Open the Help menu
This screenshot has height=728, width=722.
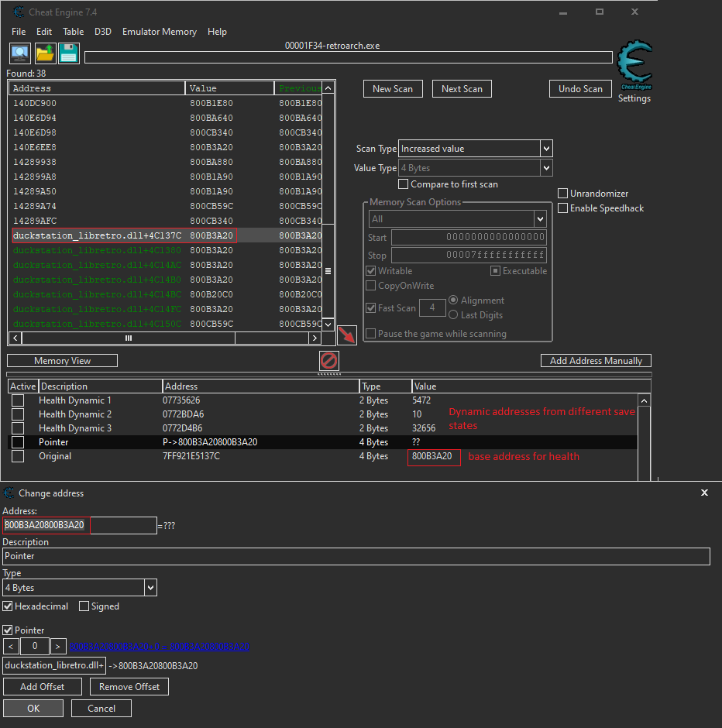[217, 32]
